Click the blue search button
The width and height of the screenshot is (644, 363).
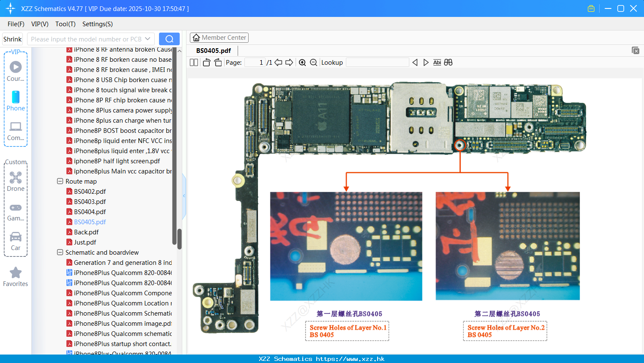(169, 39)
